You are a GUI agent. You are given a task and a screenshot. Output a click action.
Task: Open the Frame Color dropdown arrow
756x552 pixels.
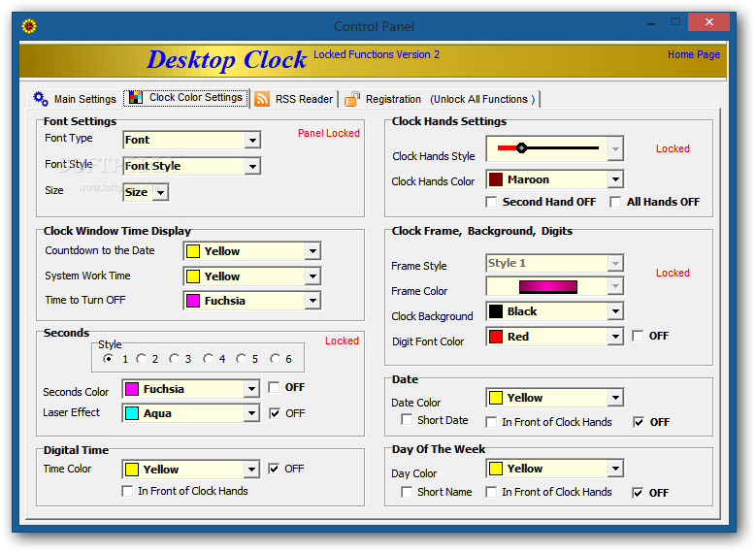pyautogui.click(x=615, y=286)
